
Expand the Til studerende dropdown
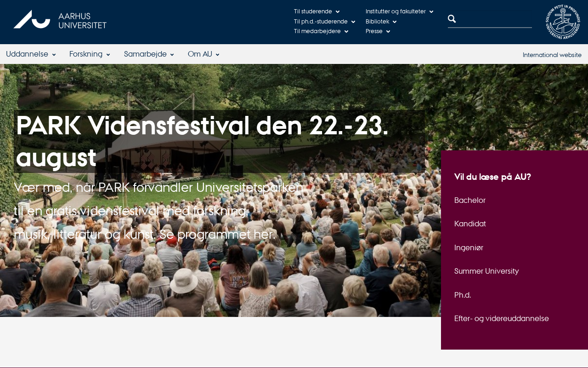click(x=317, y=11)
